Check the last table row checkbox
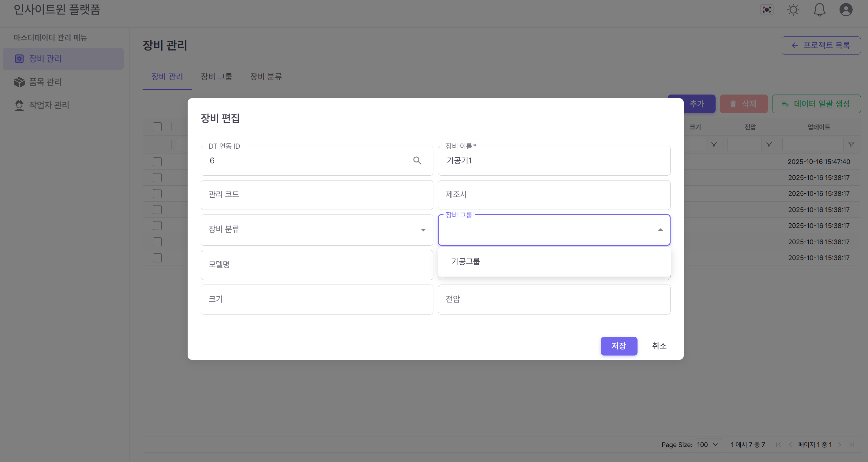The width and height of the screenshot is (868, 462). [x=157, y=258]
